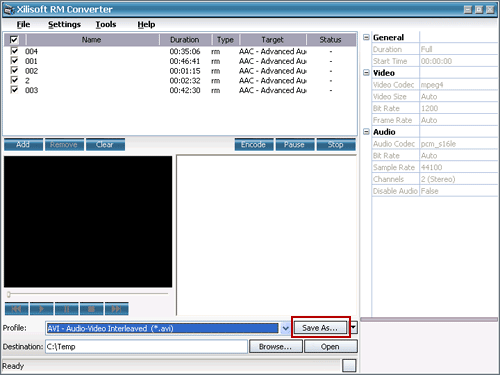
Task: Click the Add button
Action: click(23, 145)
